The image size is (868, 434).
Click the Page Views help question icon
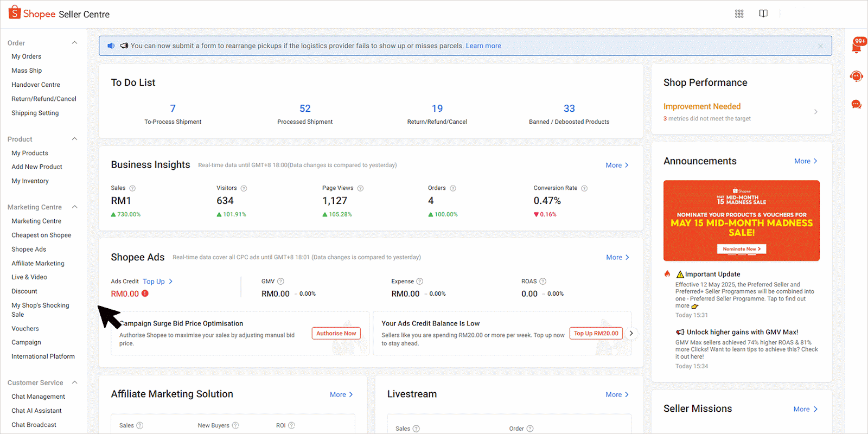(x=360, y=188)
